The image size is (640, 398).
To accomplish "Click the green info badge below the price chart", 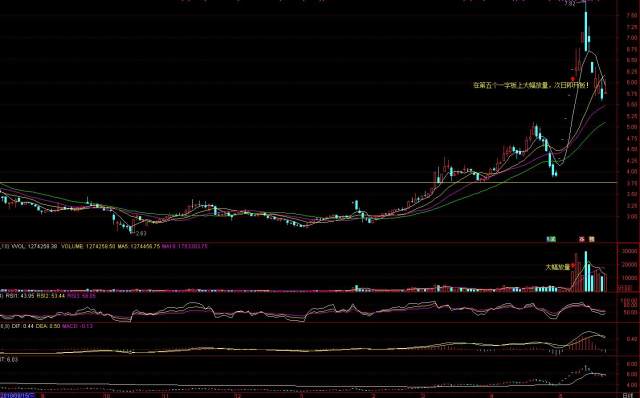I will coord(551,239).
